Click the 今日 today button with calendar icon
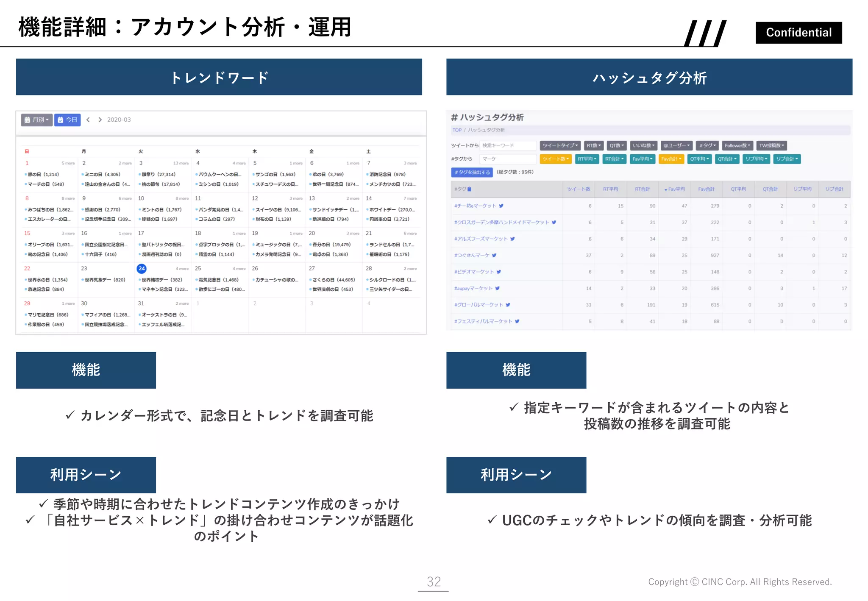Image resolution: width=868 pixels, height=601 pixels. 67,120
